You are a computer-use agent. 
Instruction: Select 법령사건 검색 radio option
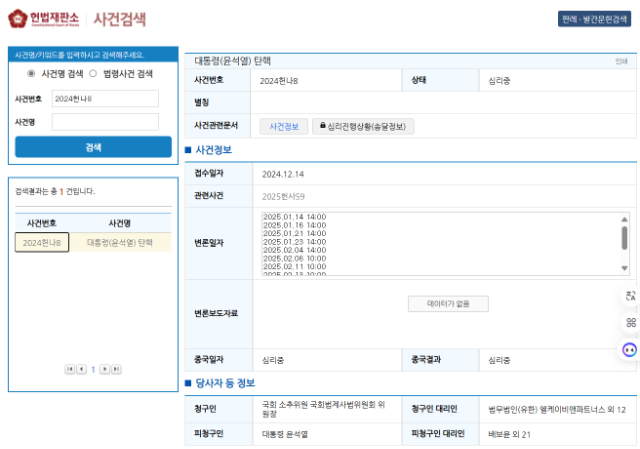[93, 73]
